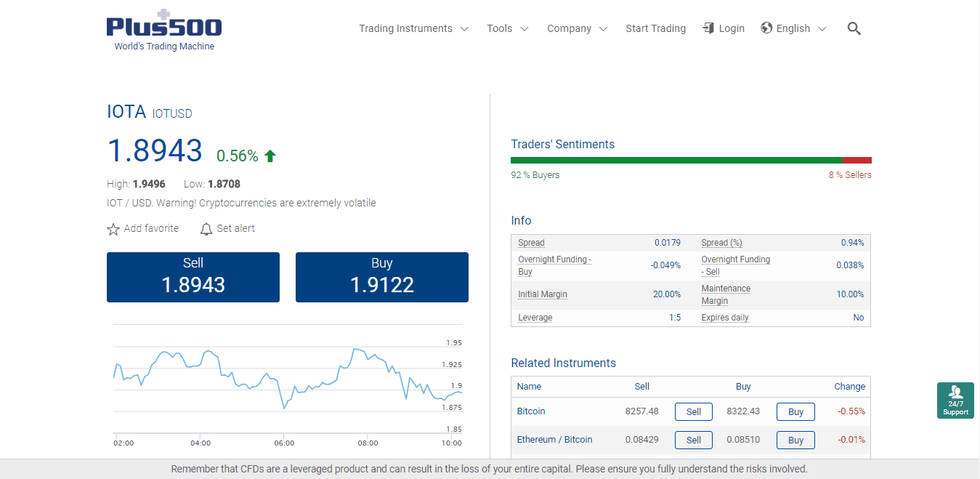
Task: Click the bell Set alert icon
Action: point(206,229)
